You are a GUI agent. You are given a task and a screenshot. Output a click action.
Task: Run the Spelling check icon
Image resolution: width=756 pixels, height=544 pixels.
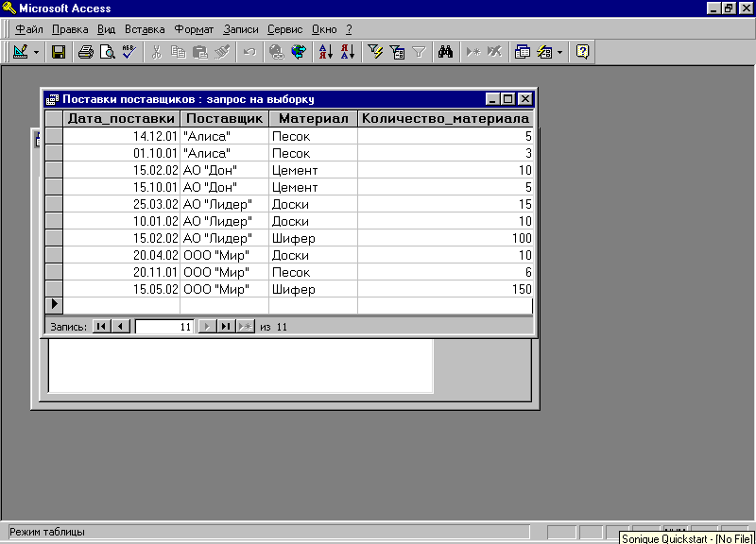coord(129,52)
